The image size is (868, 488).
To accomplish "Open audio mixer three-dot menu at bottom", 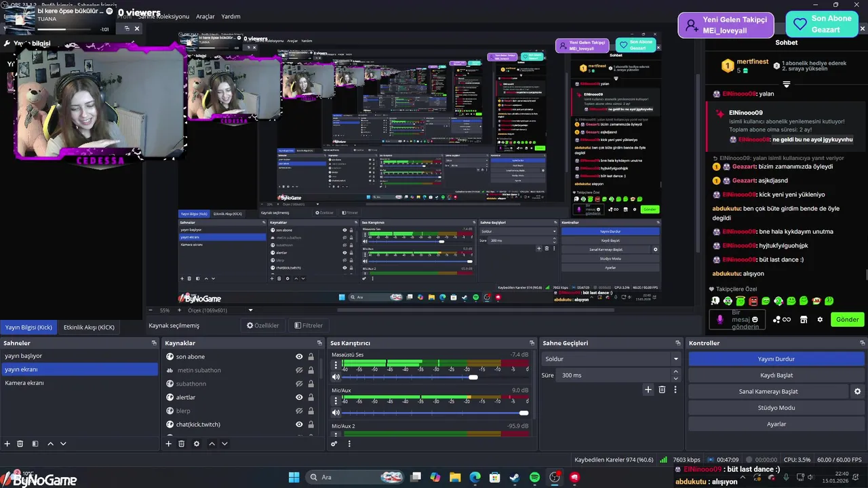I will pyautogui.click(x=349, y=444).
